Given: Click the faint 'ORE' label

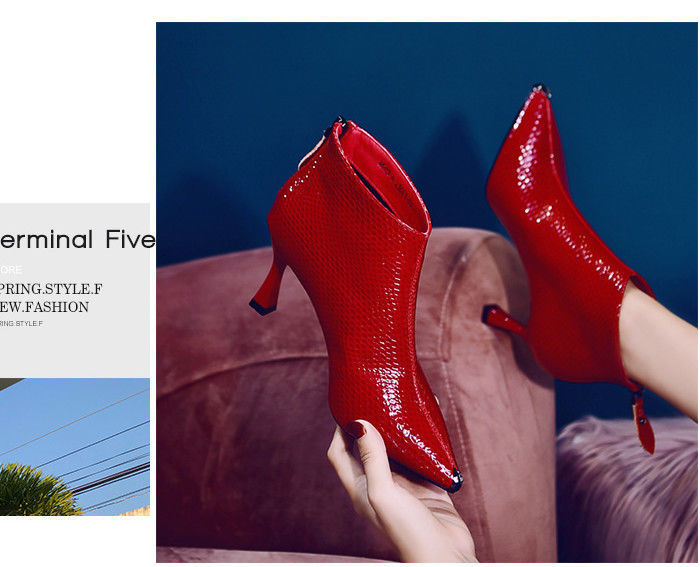Looking at the screenshot, I should coord(11,270).
